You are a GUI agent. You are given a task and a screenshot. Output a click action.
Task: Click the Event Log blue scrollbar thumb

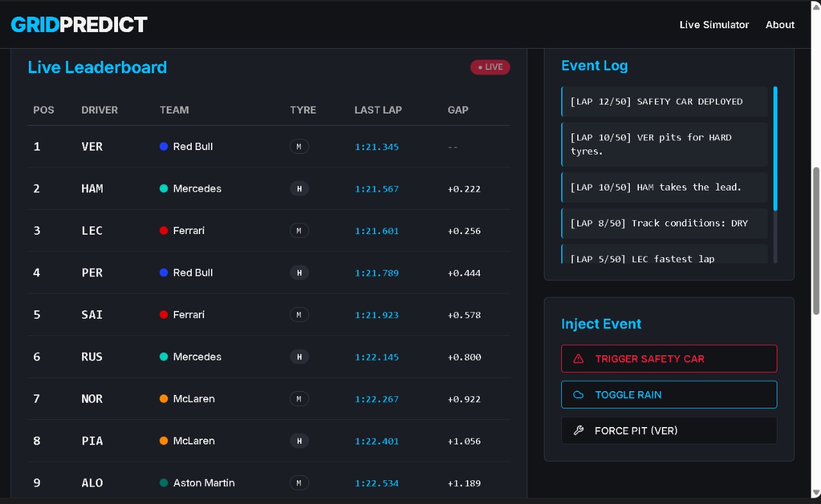point(775,148)
